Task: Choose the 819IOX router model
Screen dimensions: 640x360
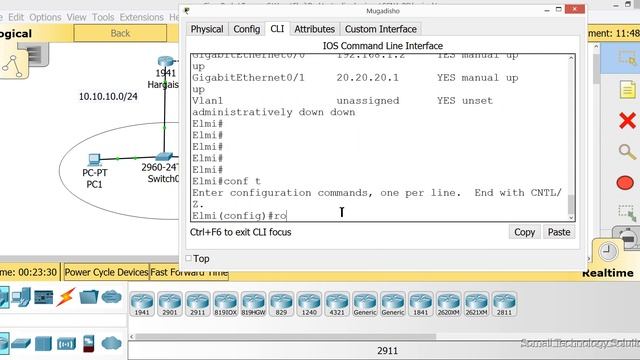Action: click(x=226, y=304)
